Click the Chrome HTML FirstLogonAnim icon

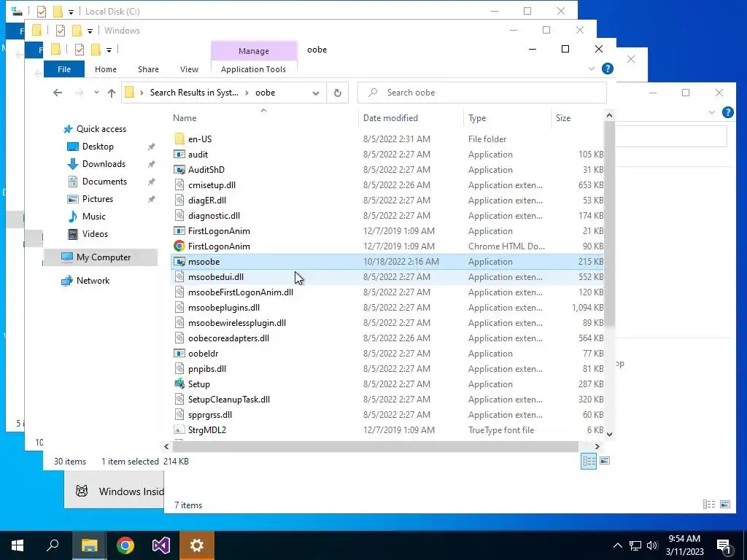[179, 246]
